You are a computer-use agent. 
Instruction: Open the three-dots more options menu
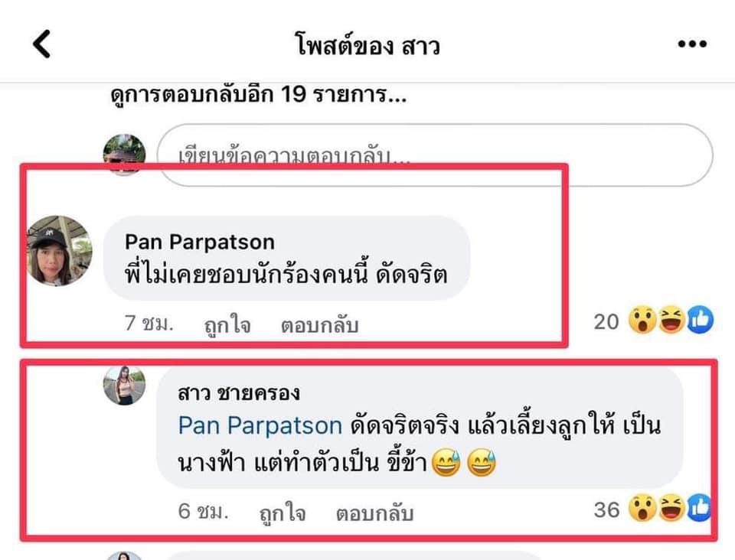tap(692, 44)
